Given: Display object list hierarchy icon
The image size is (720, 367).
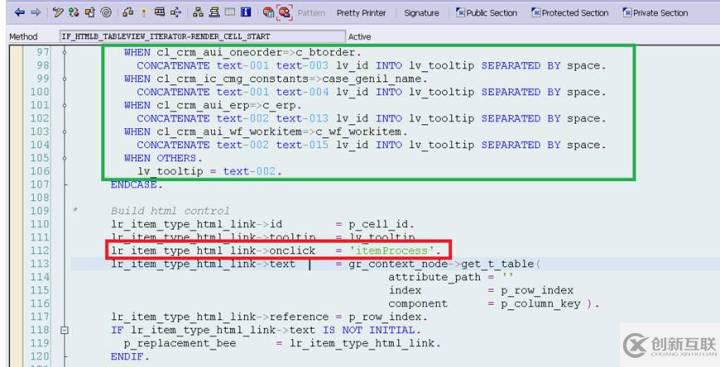Looking at the screenshot, I should click(198, 12).
